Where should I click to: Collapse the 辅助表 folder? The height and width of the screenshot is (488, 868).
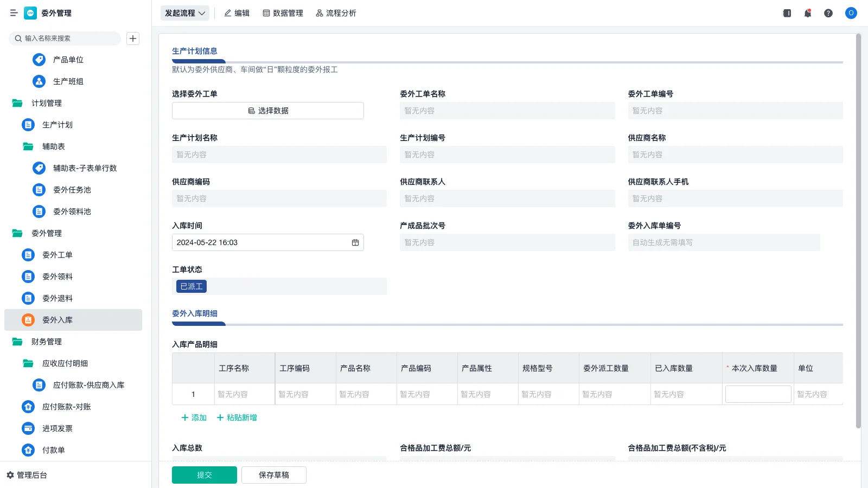click(53, 146)
